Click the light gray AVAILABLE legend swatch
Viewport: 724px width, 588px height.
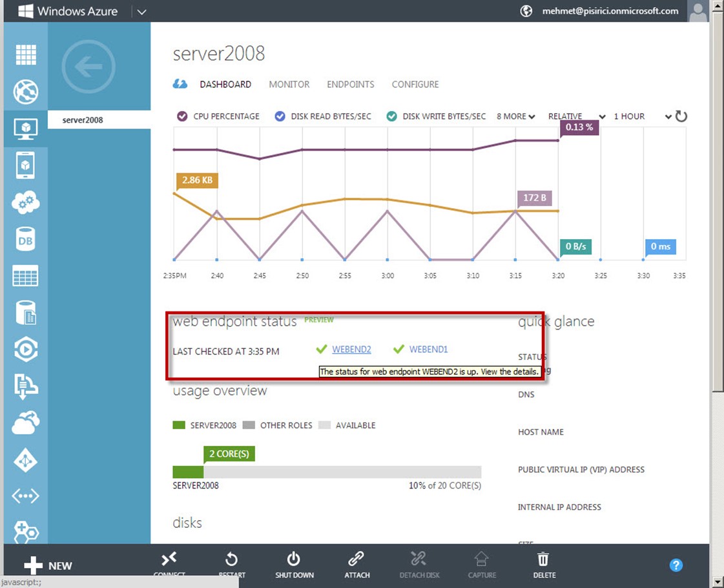click(x=325, y=425)
